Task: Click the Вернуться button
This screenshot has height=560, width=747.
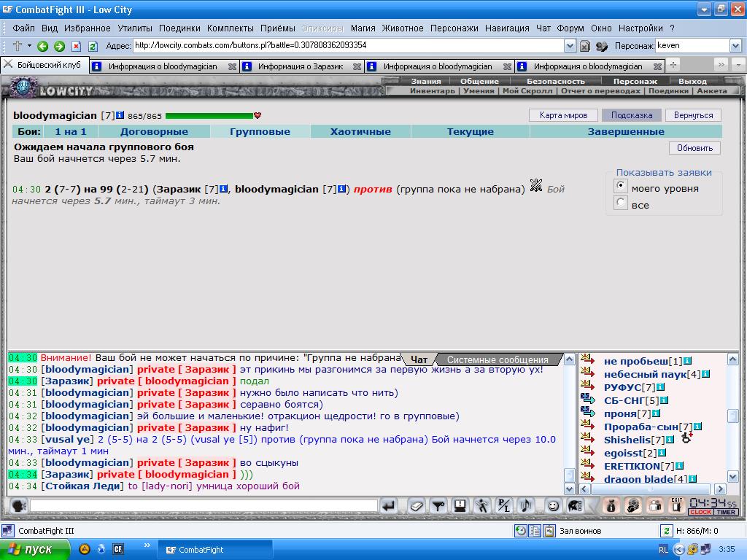Action: 693,115
